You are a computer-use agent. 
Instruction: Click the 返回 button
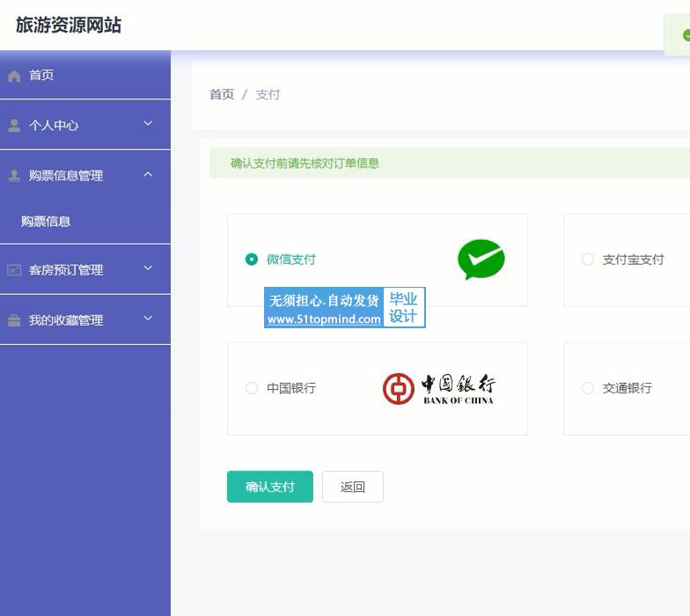tap(352, 487)
